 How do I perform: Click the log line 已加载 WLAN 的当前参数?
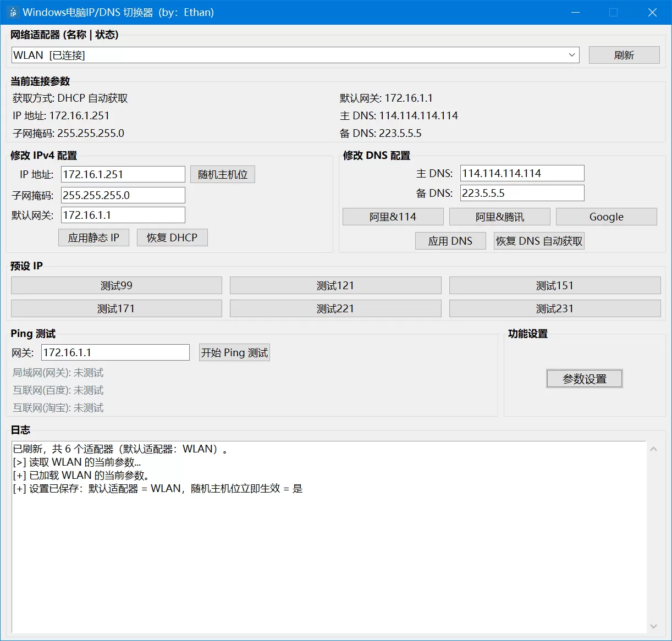click(x=81, y=475)
